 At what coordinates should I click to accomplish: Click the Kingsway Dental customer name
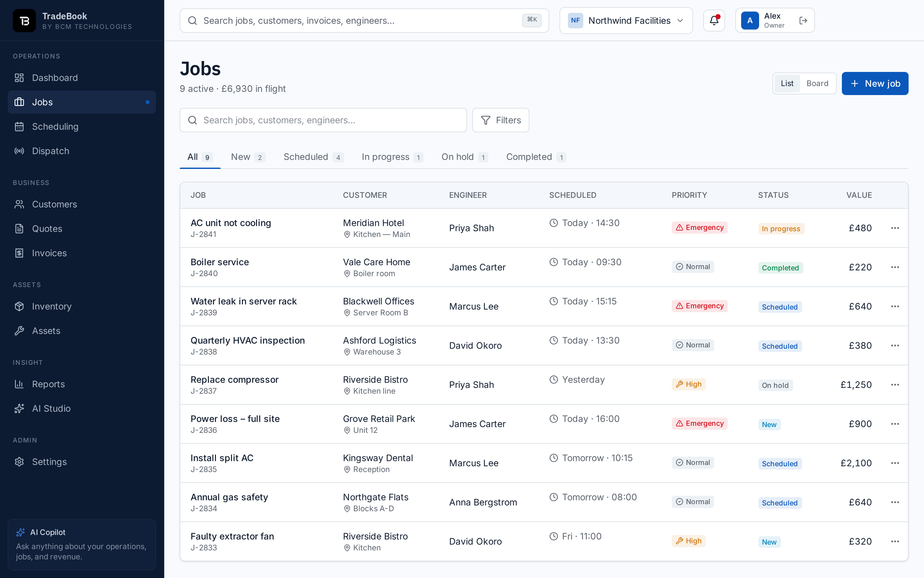click(x=378, y=458)
